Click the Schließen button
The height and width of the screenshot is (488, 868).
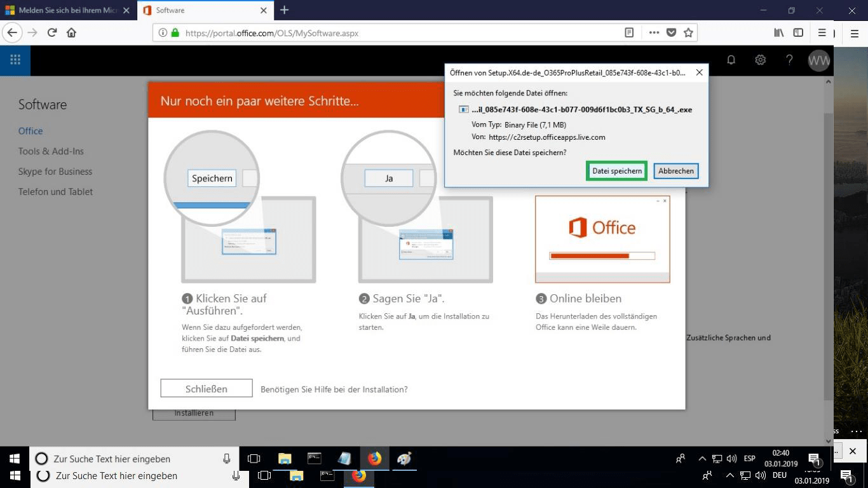[206, 389]
